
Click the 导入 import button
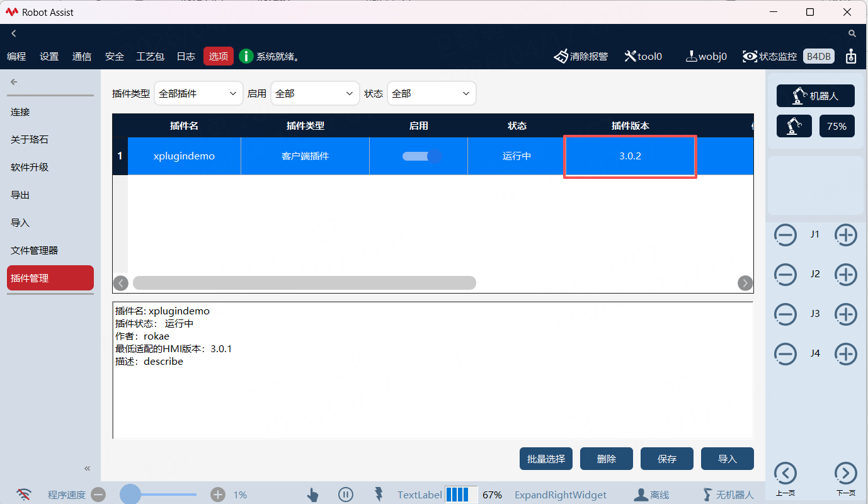(727, 459)
